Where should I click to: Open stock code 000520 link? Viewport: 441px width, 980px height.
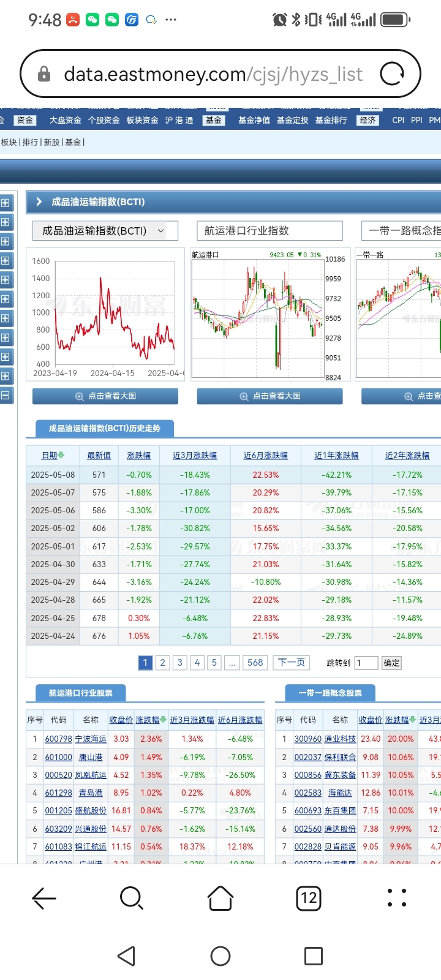tap(58, 775)
